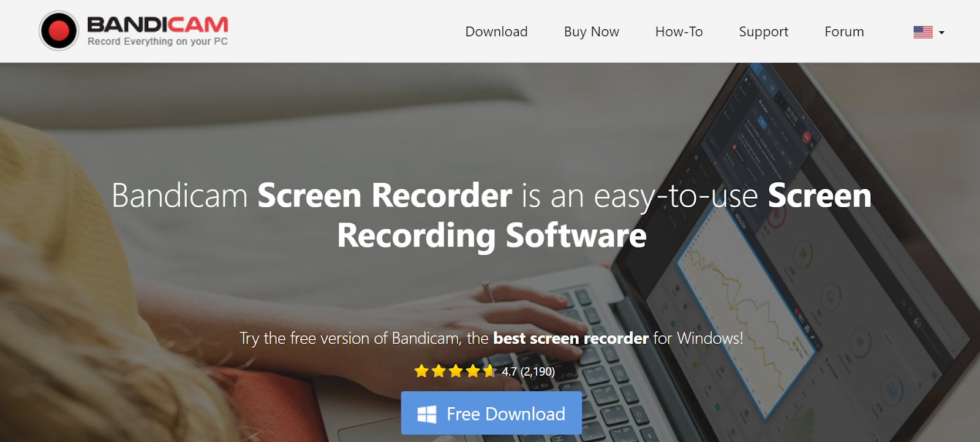Visit the Forum link in navigation
The image size is (980, 442).
[844, 32]
